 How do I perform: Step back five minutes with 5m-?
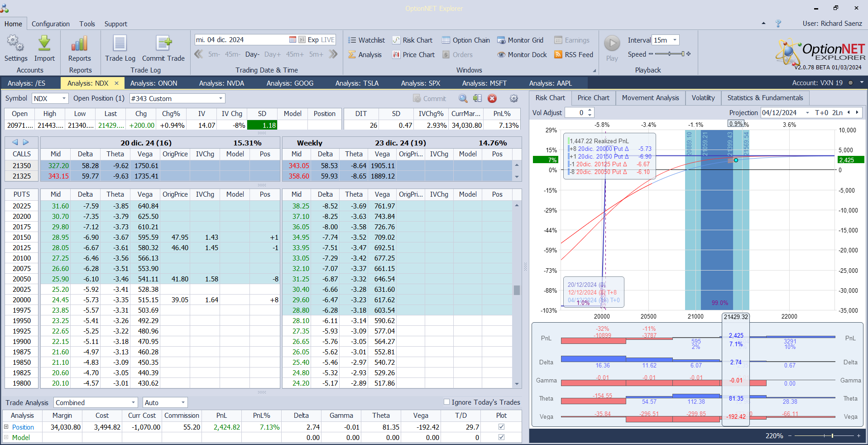click(214, 54)
